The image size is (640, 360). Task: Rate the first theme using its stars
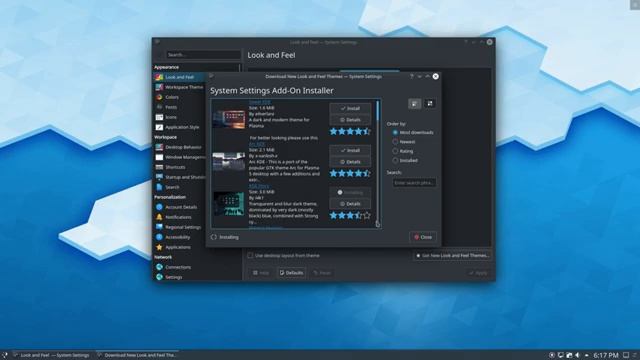350,131
